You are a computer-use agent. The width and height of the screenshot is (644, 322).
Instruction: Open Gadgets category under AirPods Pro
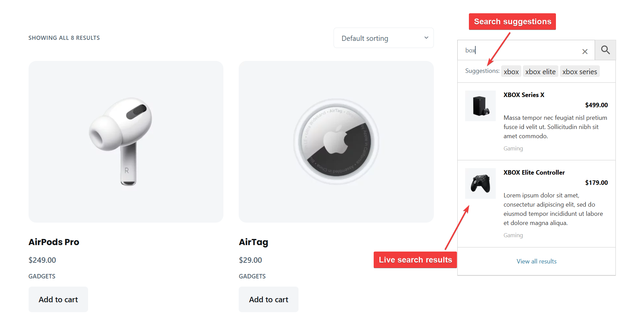(42, 276)
